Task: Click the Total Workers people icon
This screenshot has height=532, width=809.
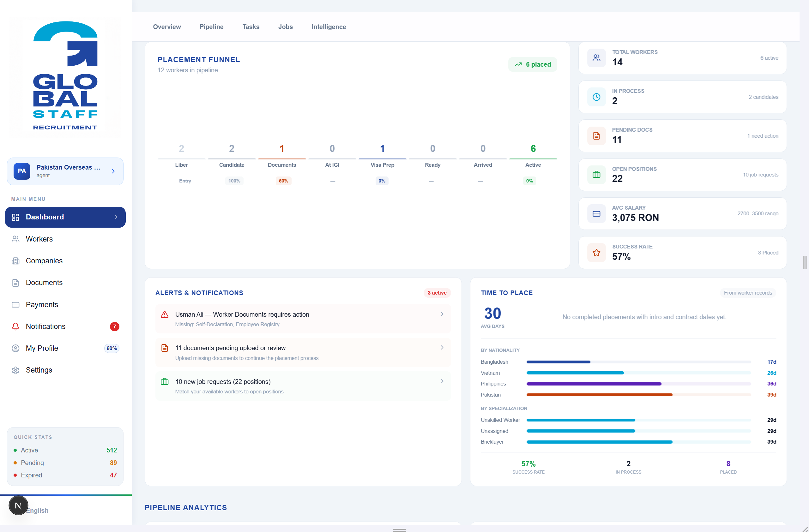Action: (596, 58)
